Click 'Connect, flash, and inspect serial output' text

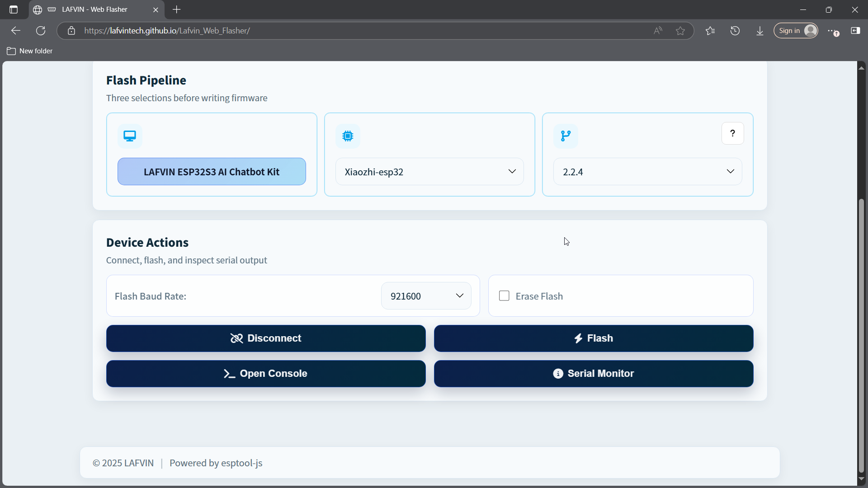pos(187,260)
